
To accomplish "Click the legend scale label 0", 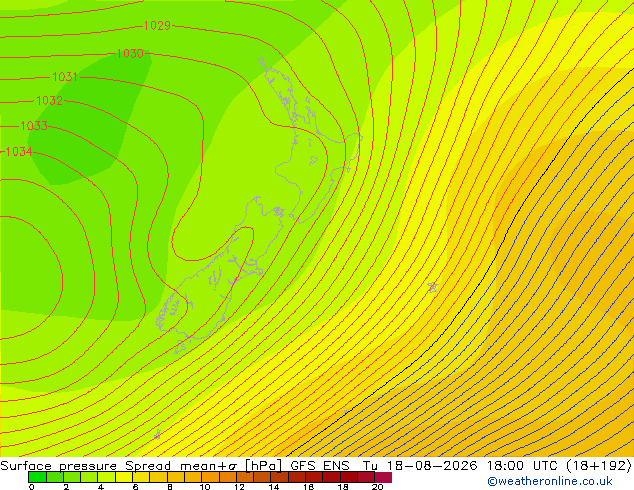I will [32, 487].
